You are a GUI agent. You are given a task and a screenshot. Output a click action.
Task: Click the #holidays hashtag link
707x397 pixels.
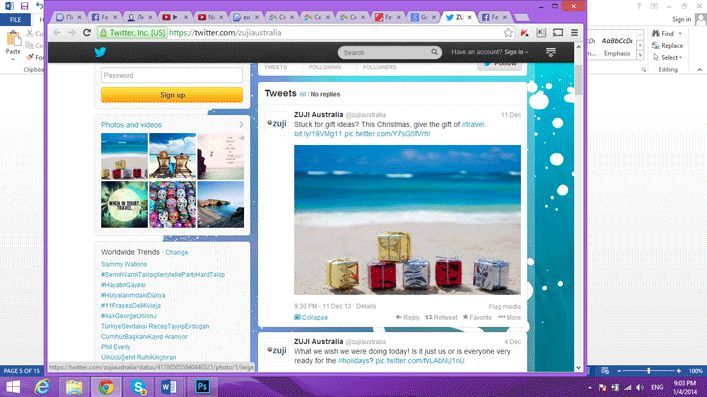coord(355,360)
